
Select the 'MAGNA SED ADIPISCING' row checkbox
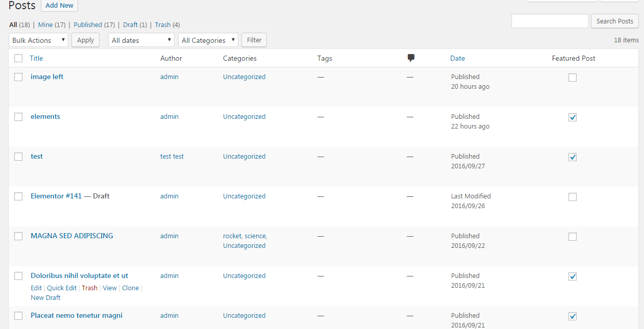coord(18,236)
